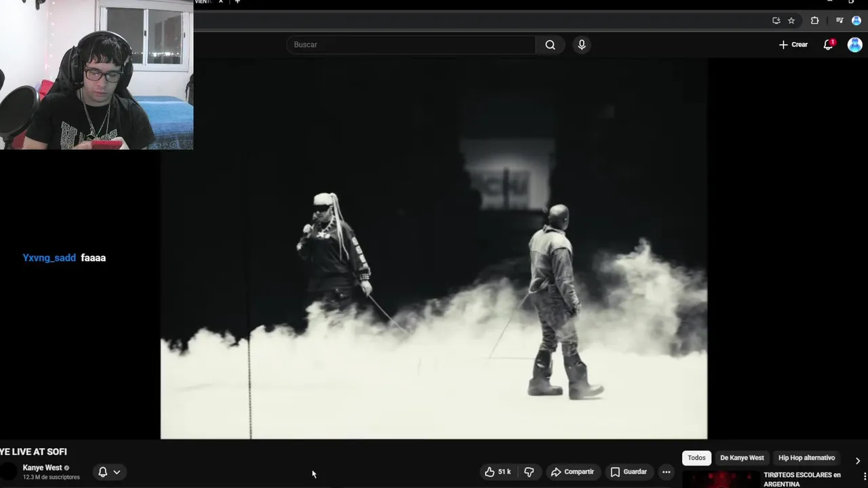Viewport: 868px width, 488px height.
Task: Open the browser profile avatar in the toolbar
Action: pyautogui.click(x=856, y=20)
